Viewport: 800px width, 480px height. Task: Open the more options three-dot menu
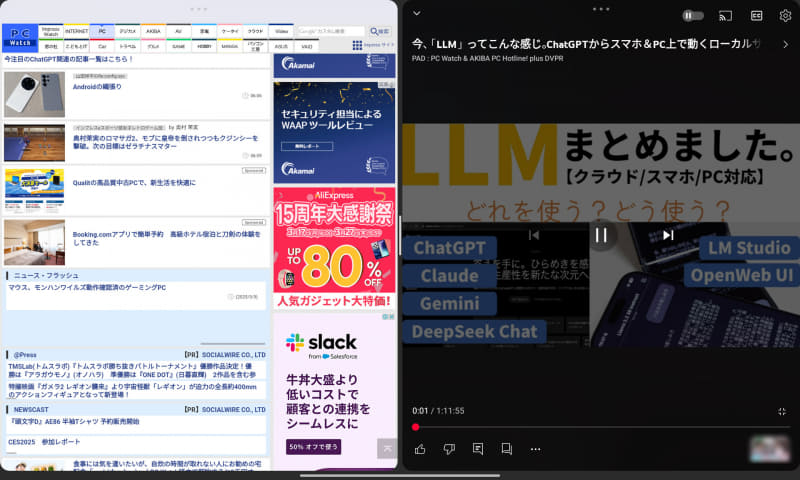pyautogui.click(x=535, y=449)
